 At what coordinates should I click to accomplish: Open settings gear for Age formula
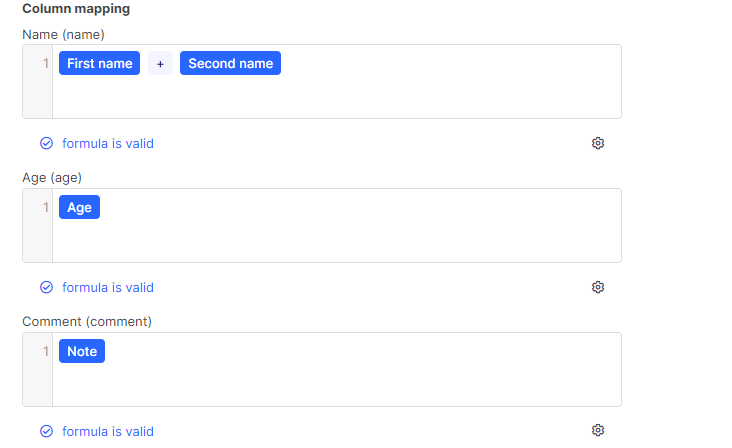pyautogui.click(x=598, y=287)
